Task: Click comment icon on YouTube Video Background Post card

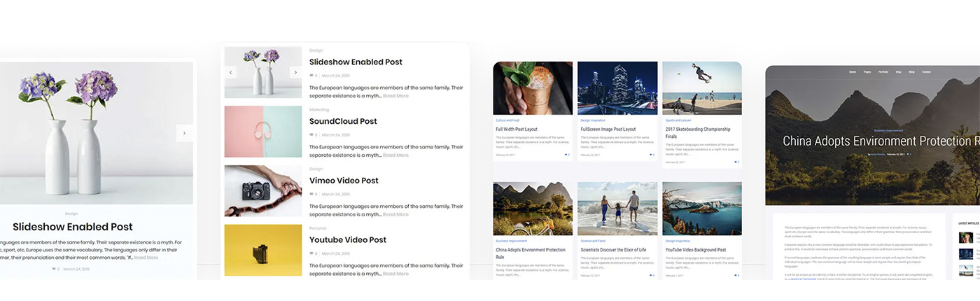Action: coord(735,275)
